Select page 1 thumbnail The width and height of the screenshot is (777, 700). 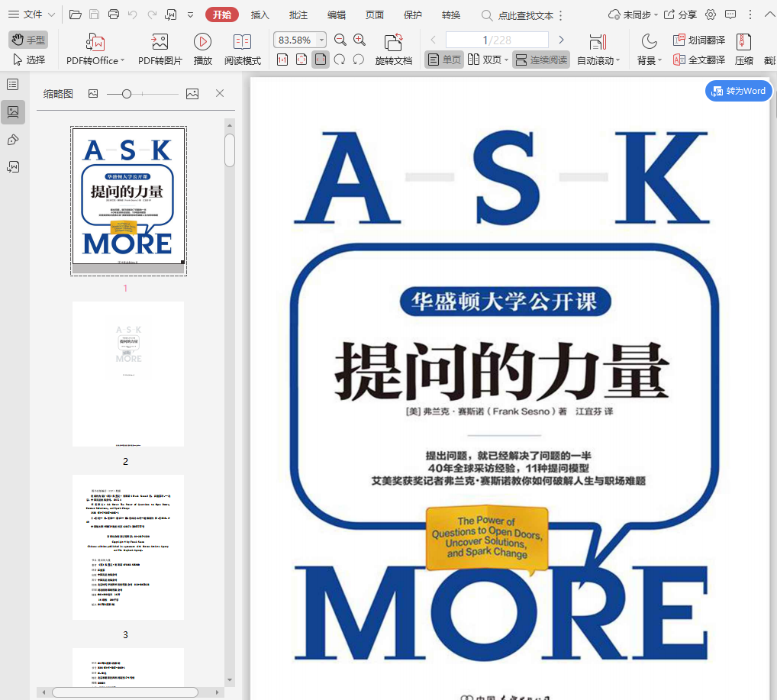pos(128,201)
